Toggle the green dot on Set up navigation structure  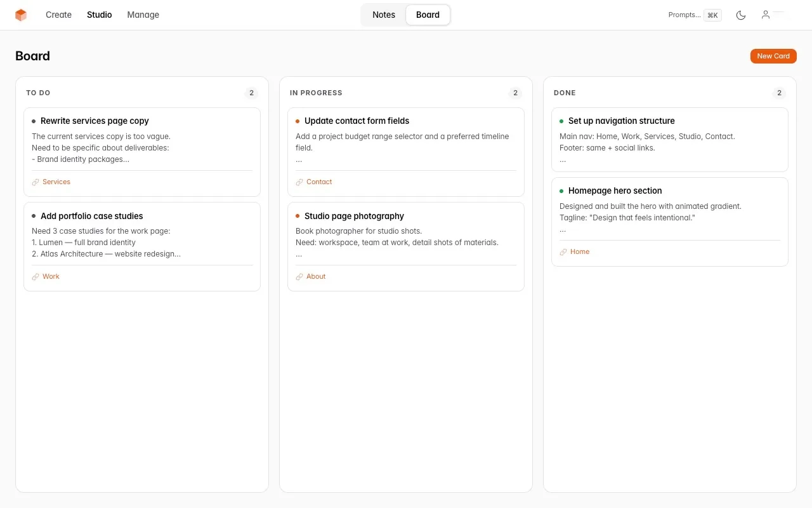click(561, 121)
